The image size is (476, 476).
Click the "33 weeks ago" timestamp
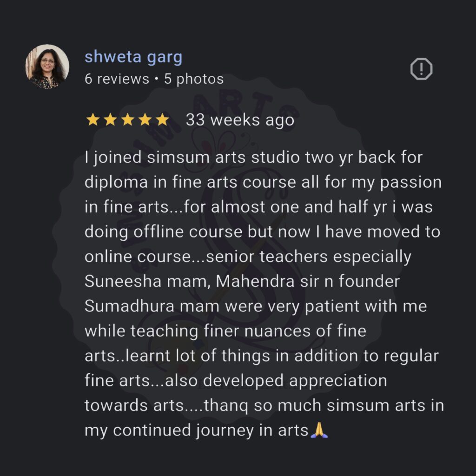[240, 120]
